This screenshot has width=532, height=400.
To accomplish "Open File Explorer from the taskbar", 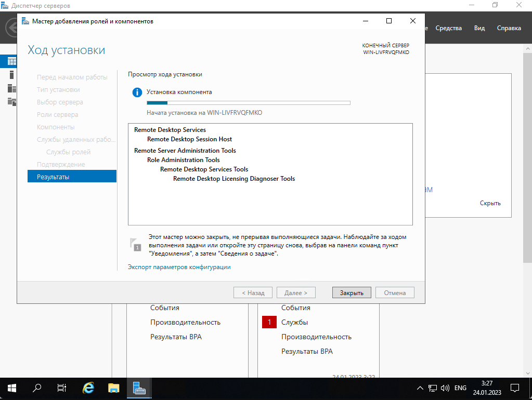I will point(114,388).
